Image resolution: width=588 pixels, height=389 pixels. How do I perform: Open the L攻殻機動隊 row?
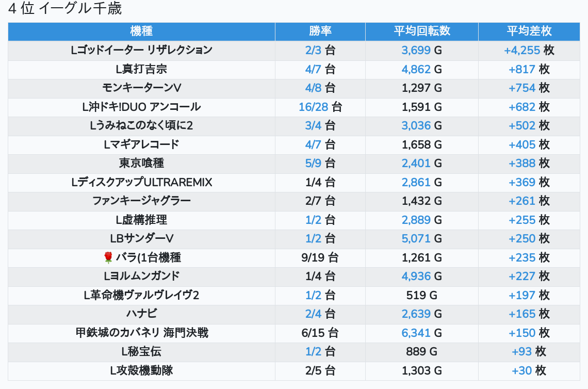(141, 370)
